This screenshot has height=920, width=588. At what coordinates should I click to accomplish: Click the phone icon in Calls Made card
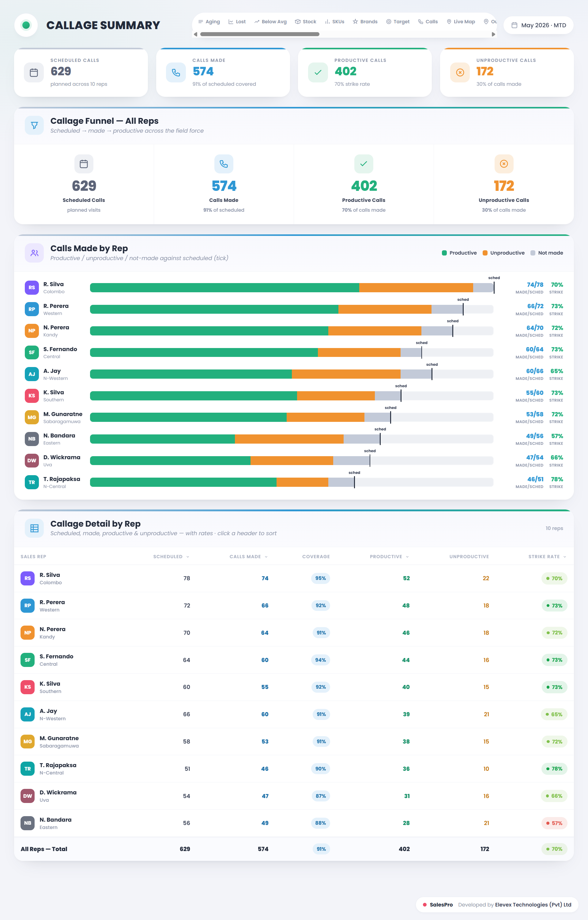click(x=176, y=72)
